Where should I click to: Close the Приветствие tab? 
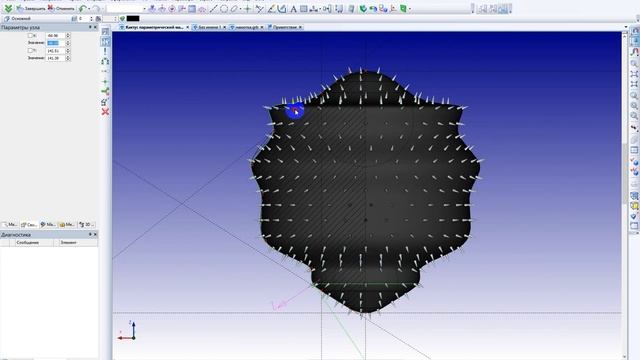coord(300,27)
